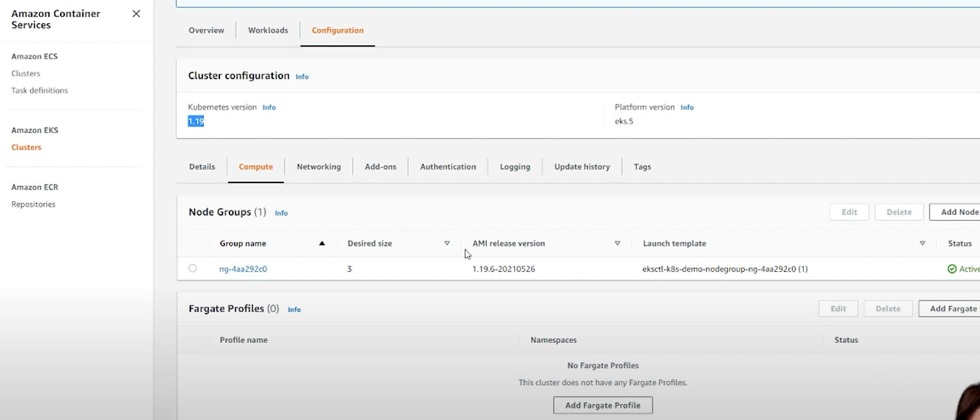
Task: Click the platform version value eks.5
Action: click(624, 121)
